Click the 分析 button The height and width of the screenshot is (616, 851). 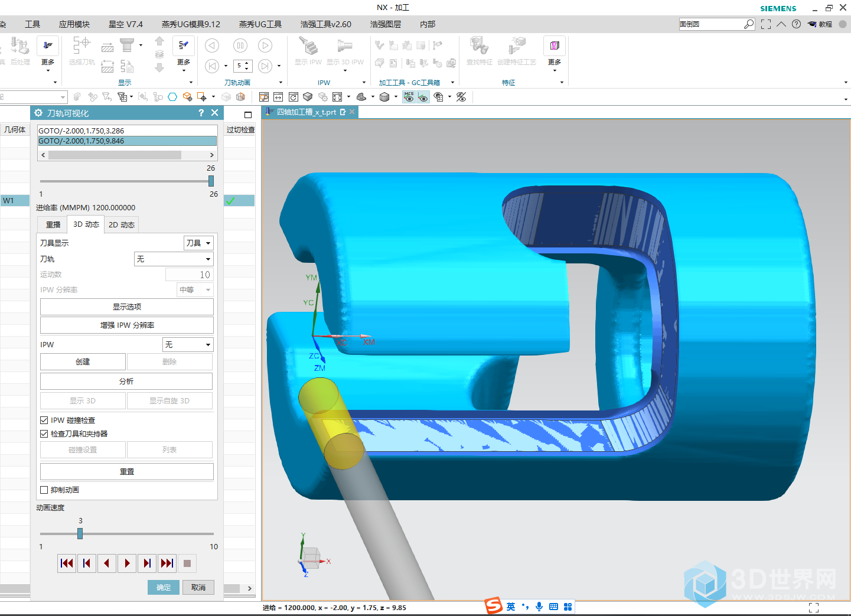click(x=126, y=381)
